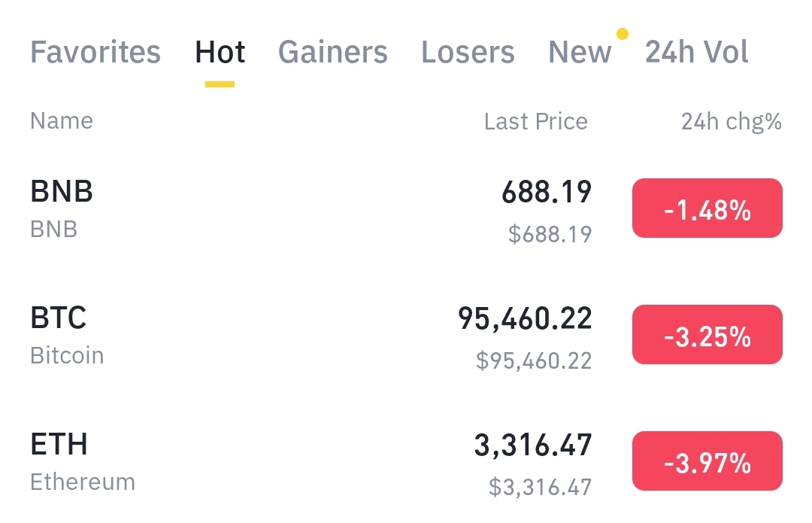Click BTC last price 95,460.22
812x523 pixels.
pos(525,319)
